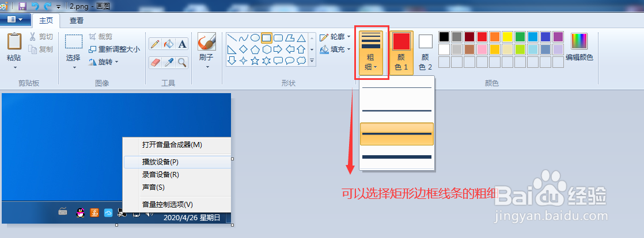Click the Undo arrow in the title bar
Screen dimensions: 644x238
tap(35, 6)
